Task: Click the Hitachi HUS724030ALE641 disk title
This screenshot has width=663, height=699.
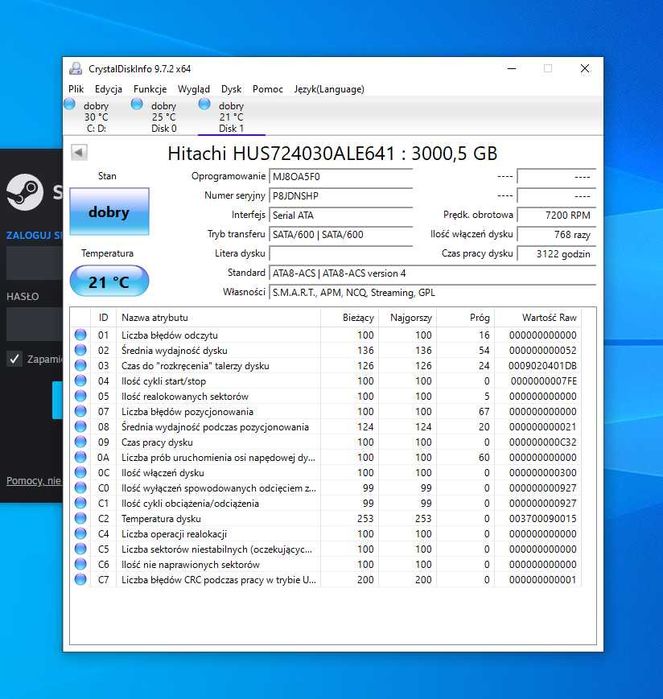Action: pyautogui.click(x=332, y=153)
